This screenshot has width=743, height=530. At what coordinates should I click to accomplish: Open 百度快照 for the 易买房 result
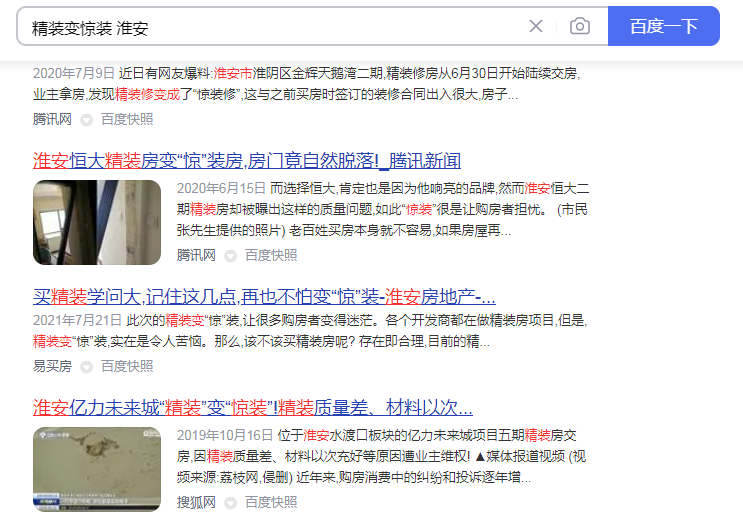coord(127,366)
